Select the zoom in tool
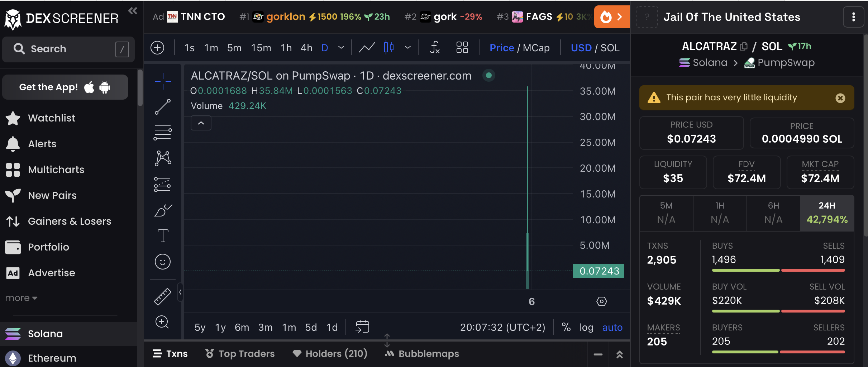The height and width of the screenshot is (367, 868). coord(162,322)
